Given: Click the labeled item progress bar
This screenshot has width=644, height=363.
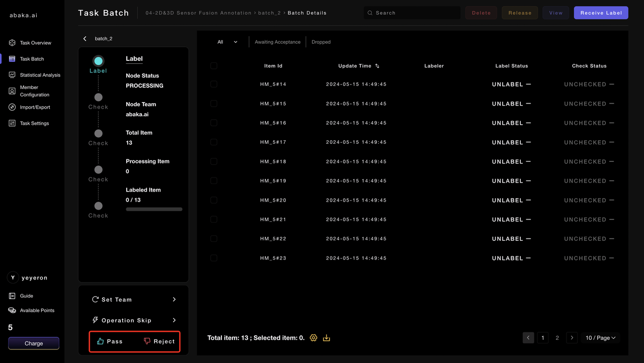Looking at the screenshot, I should (154, 209).
